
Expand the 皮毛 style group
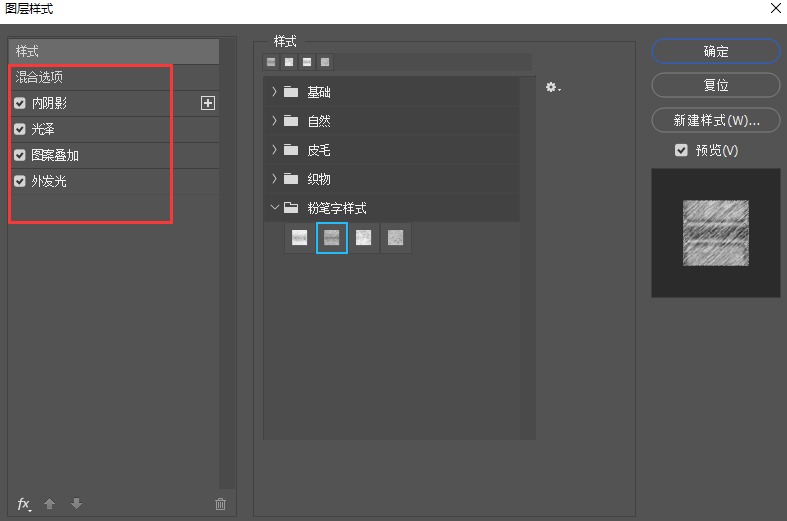pyautogui.click(x=274, y=150)
